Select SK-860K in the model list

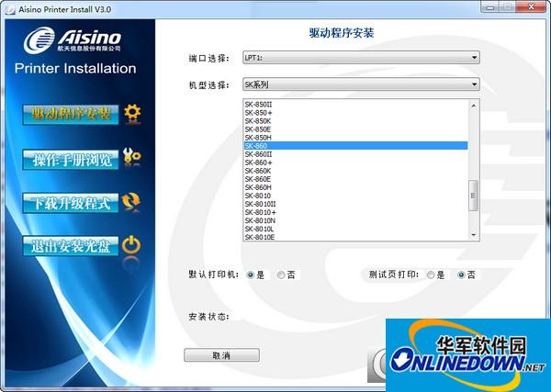[x=355, y=171]
